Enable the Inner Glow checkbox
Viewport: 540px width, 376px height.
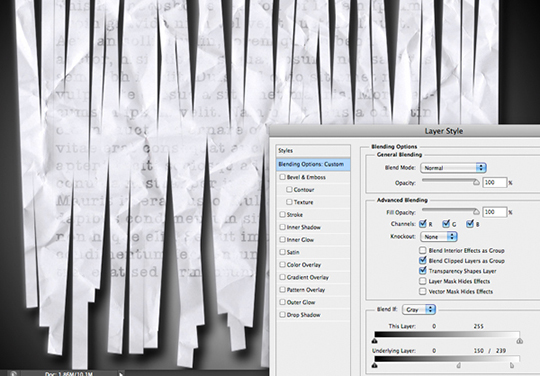click(x=282, y=239)
